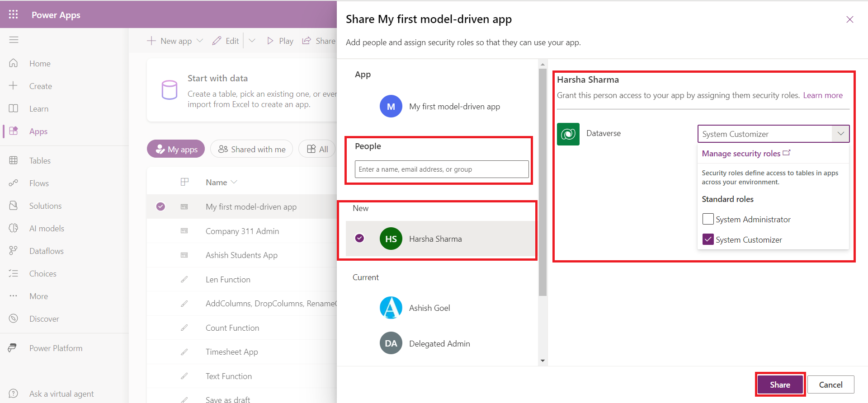
Task: Expand the New app dropdown
Action: [x=200, y=41]
